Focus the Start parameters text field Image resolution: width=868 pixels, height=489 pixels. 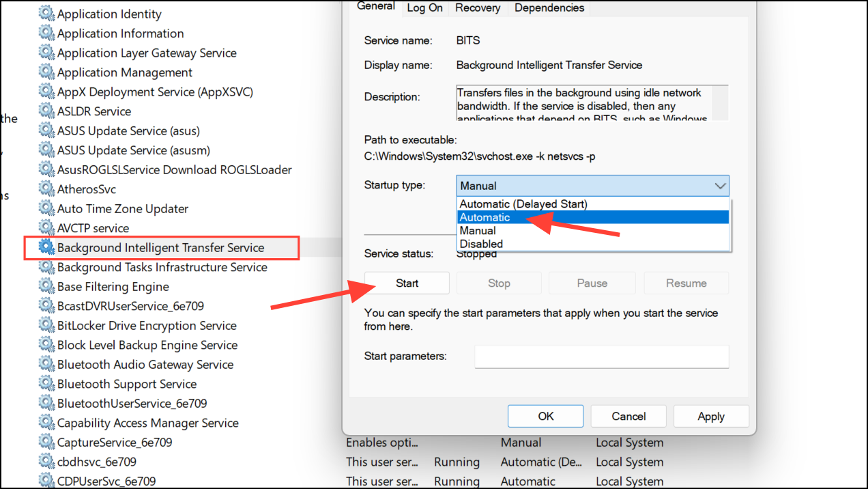point(601,356)
